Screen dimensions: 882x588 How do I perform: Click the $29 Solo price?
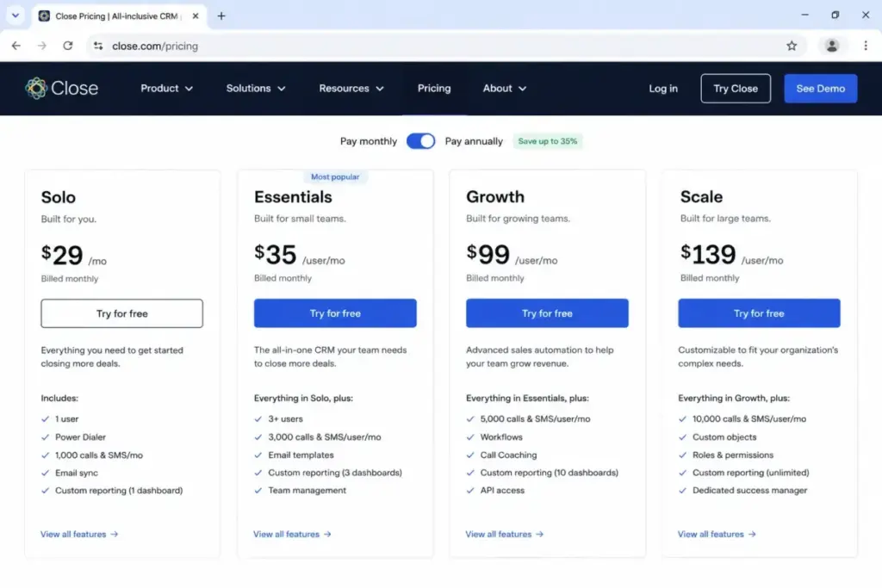coord(62,255)
